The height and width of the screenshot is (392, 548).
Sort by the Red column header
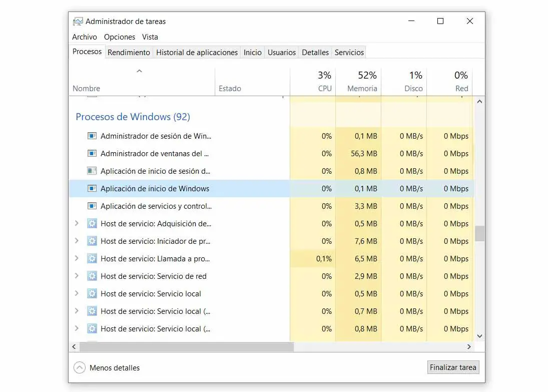point(449,82)
